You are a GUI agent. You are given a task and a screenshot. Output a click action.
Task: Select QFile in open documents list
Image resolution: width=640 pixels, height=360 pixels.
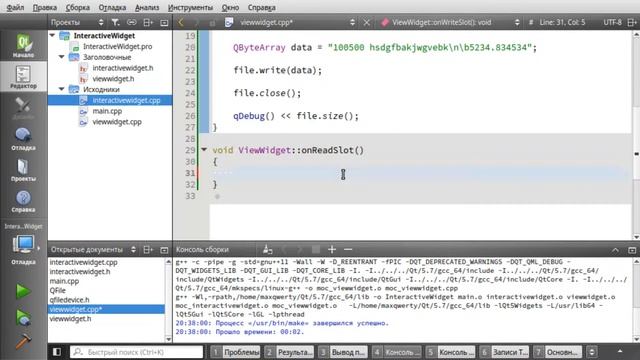58,290
